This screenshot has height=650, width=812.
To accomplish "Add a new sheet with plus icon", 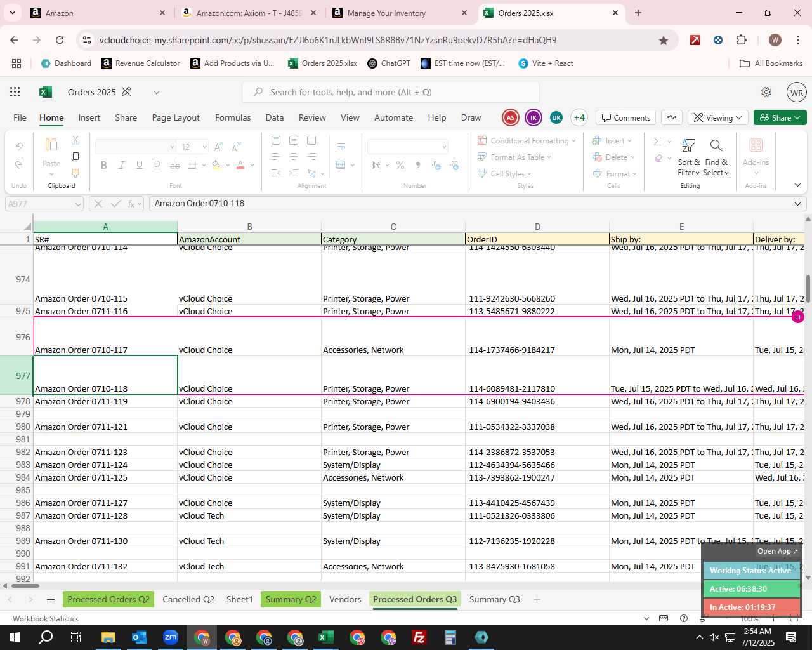I will pos(537,599).
